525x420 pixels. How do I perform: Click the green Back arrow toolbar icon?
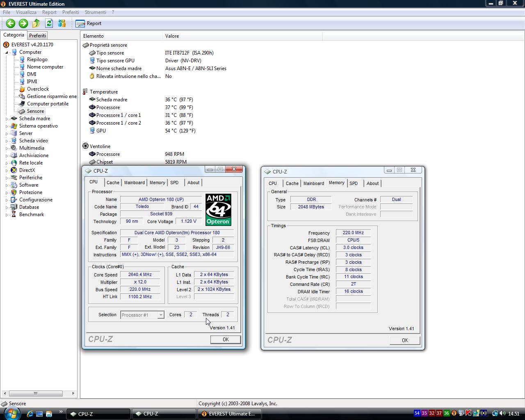11,23
